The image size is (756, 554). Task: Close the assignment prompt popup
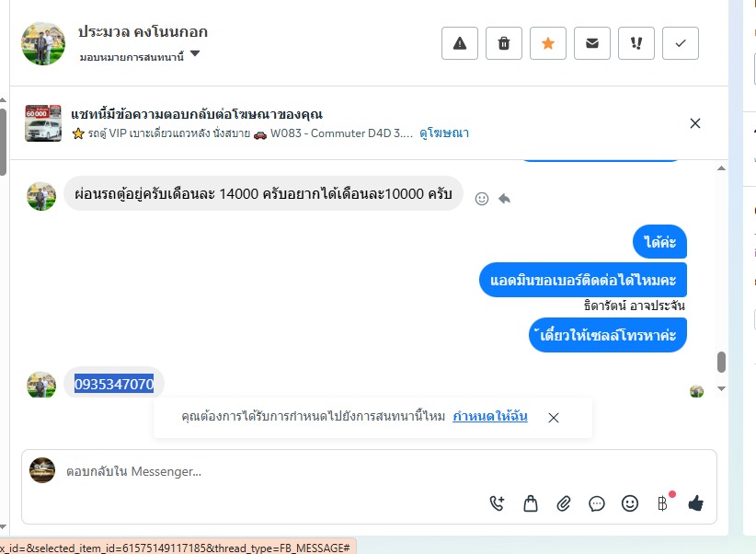pyautogui.click(x=554, y=418)
